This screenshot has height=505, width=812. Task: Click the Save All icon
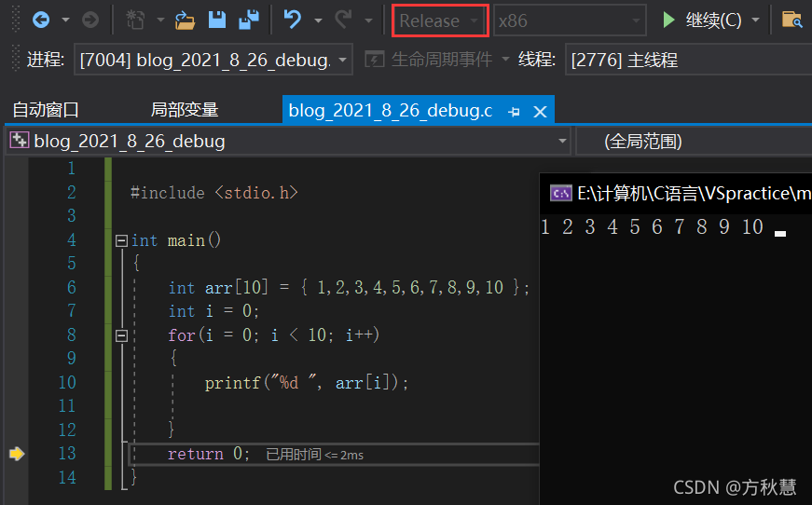(x=249, y=20)
